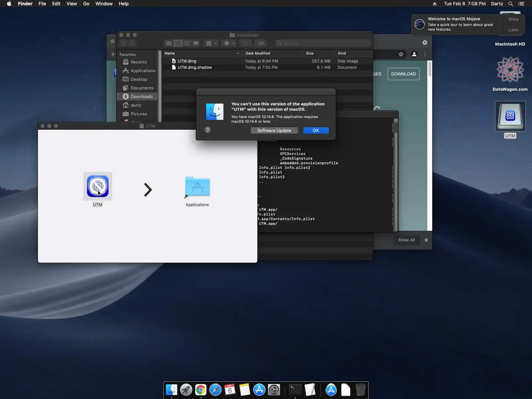Open the Finder menu
The width and height of the screenshot is (532, 399).
coord(25,4)
